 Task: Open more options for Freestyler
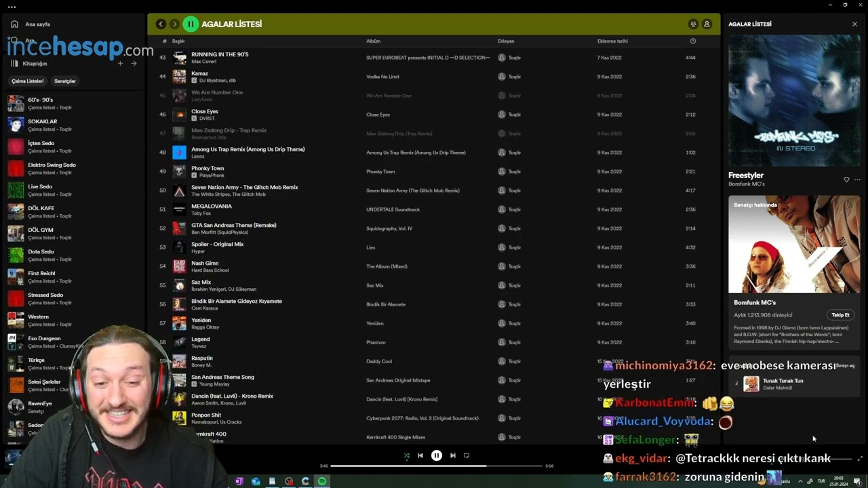(x=857, y=180)
